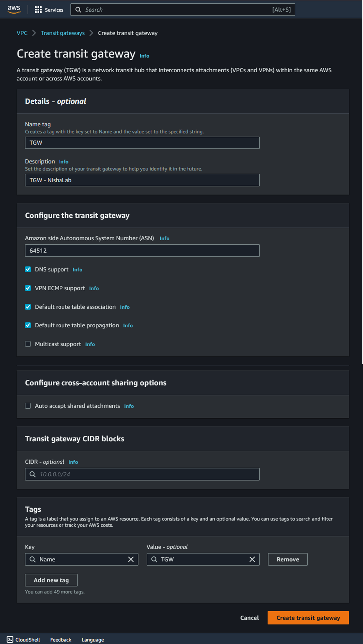Clear the TGW tag value field
Viewport: 363px width, 644px height.
252,559
